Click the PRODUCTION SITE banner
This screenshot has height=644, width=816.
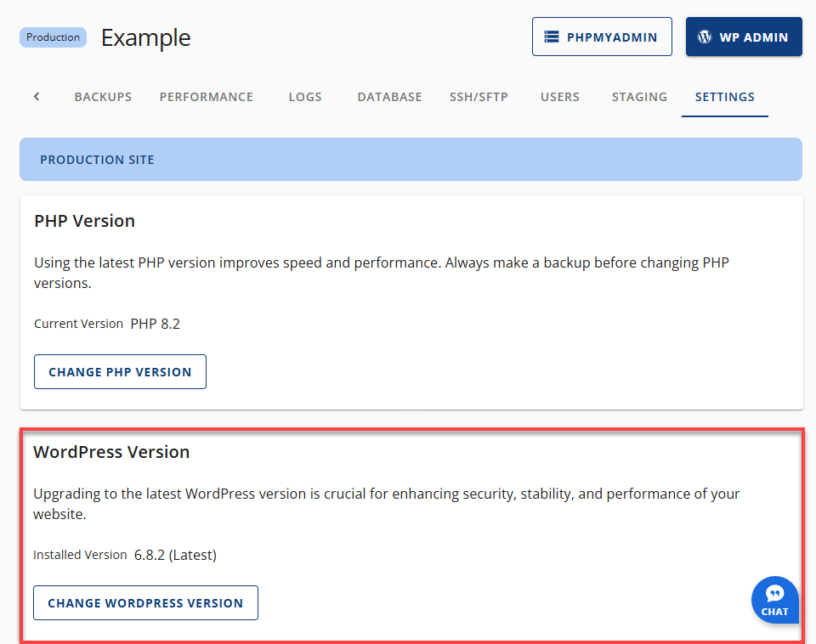pyautogui.click(x=97, y=159)
